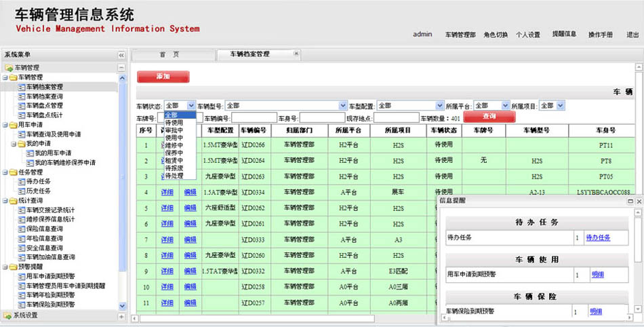Screen dimensions: 644x327
Task: Close the 信息提醒 popup panel
Action: [639, 201]
